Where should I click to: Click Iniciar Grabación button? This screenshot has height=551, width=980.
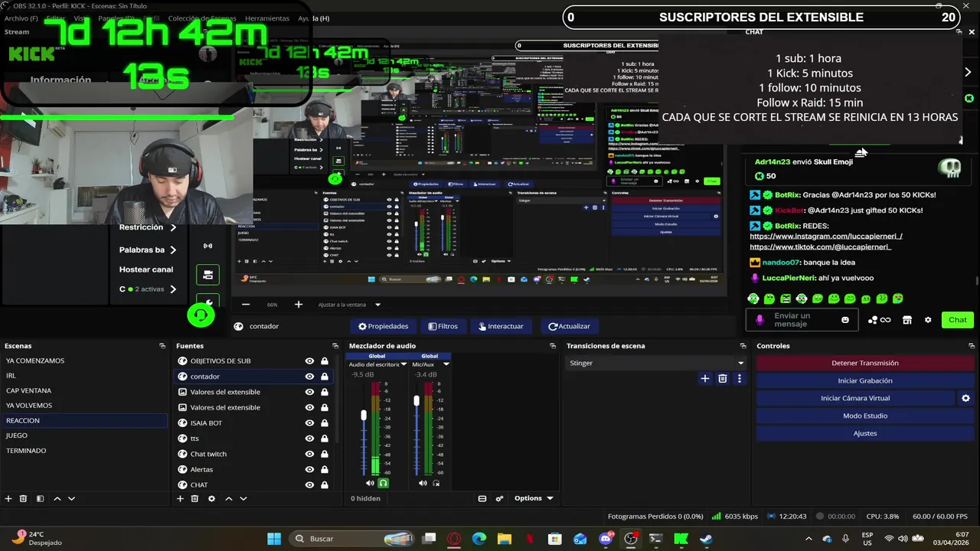pyautogui.click(x=865, y=380)
